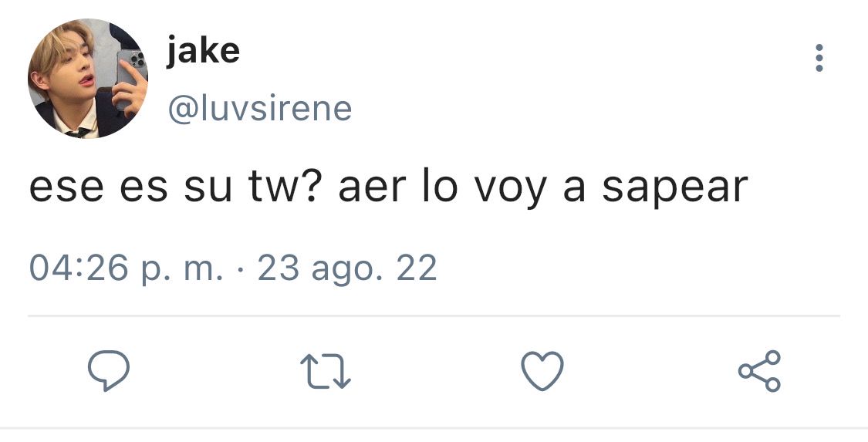This screenshot has width=868, height=442.
Task: Open the share icon for this tweet
Action: click(759, 370)
